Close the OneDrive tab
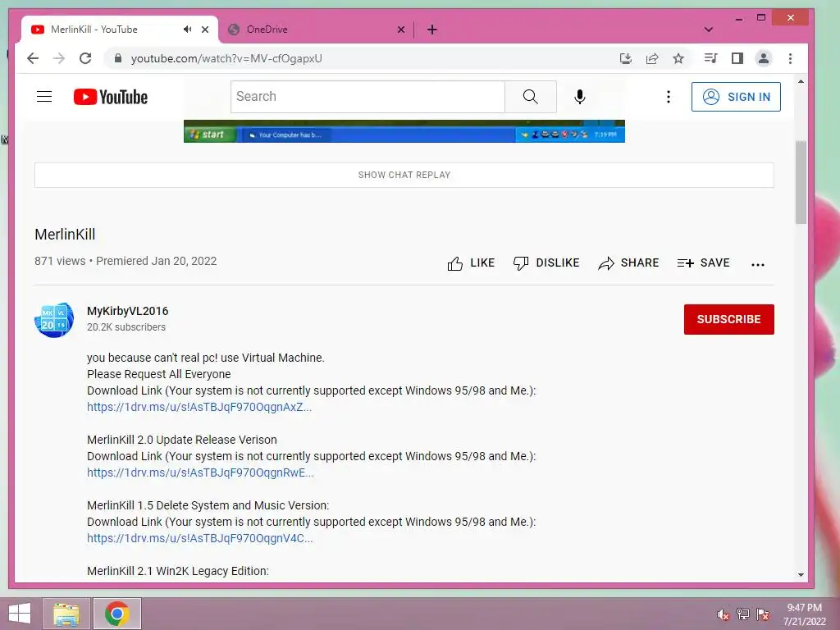Image resolution: width=840 pixels, height=630 pixels. point(400,30)
